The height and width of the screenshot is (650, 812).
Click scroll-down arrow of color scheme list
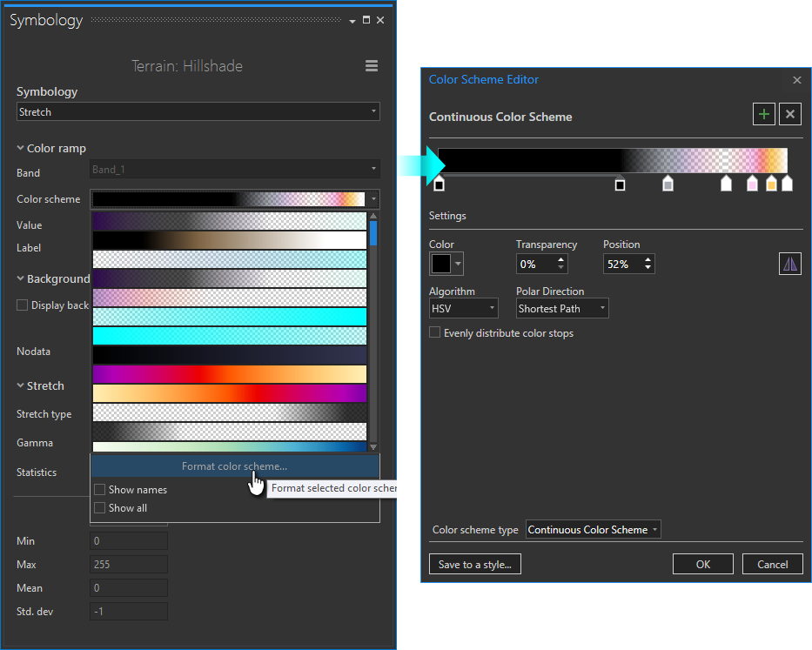click(x=372, y=447)
